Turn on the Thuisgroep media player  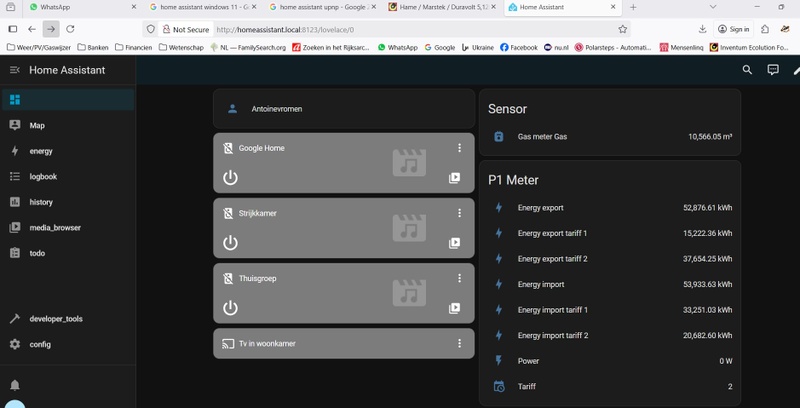(230, 308)
